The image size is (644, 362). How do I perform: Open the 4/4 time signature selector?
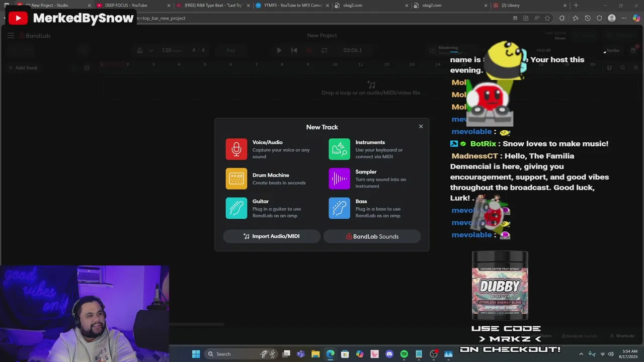[x=198, y=50]
